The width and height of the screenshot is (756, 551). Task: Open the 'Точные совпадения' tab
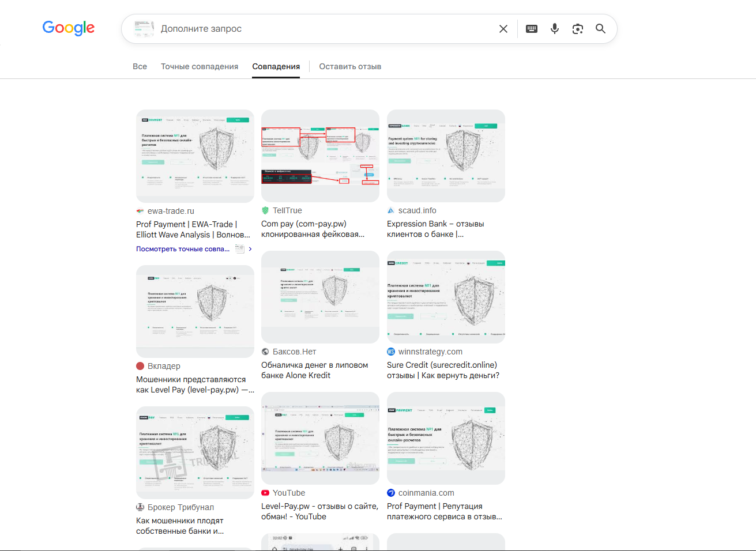coord(200,66)
